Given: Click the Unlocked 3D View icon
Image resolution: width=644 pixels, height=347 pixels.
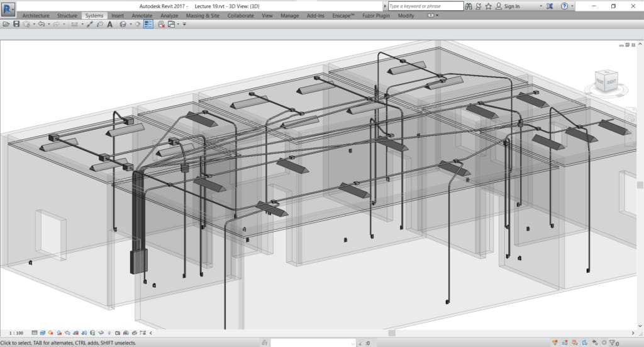Looking at the screenshot, I should point(92,333).
